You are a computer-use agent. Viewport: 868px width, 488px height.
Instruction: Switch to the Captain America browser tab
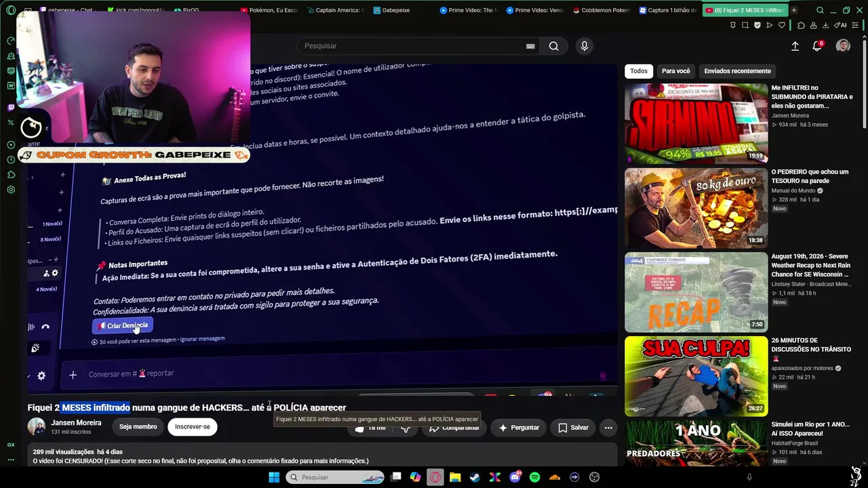tap(336, 10)
